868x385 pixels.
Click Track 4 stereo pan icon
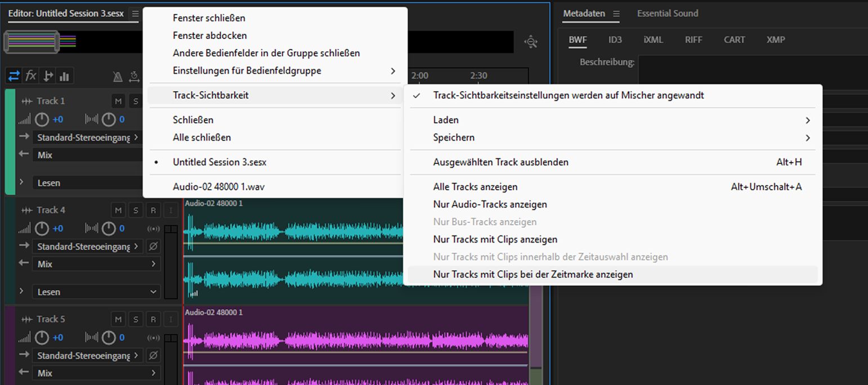click(92, 229)
